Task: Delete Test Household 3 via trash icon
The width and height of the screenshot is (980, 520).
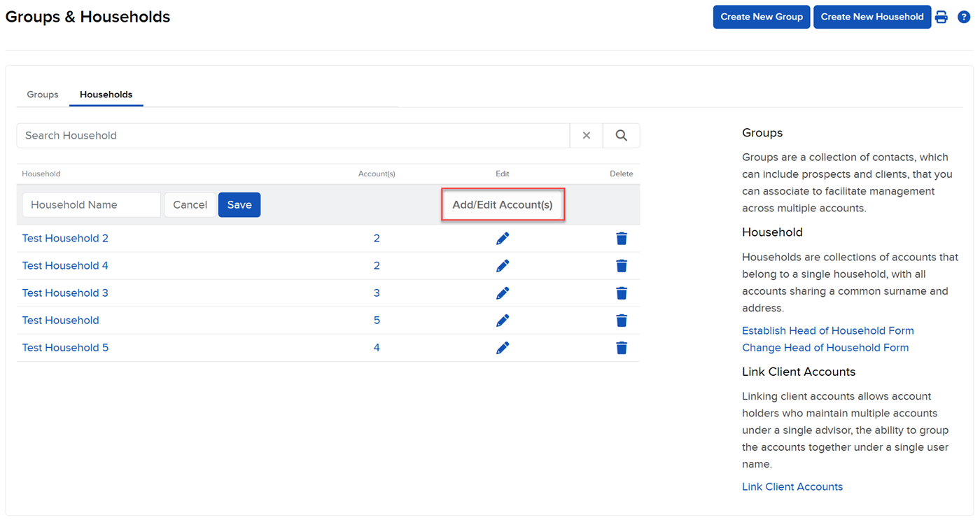Action: 622,293
